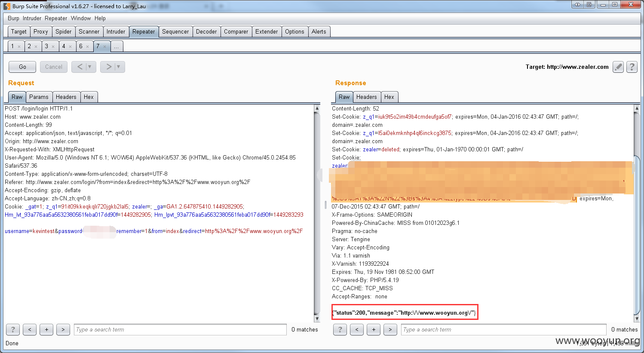Screen dimensions: 644x353
Task: Close Repeater tab 7 using its x
Action: [x=104, y=46]
